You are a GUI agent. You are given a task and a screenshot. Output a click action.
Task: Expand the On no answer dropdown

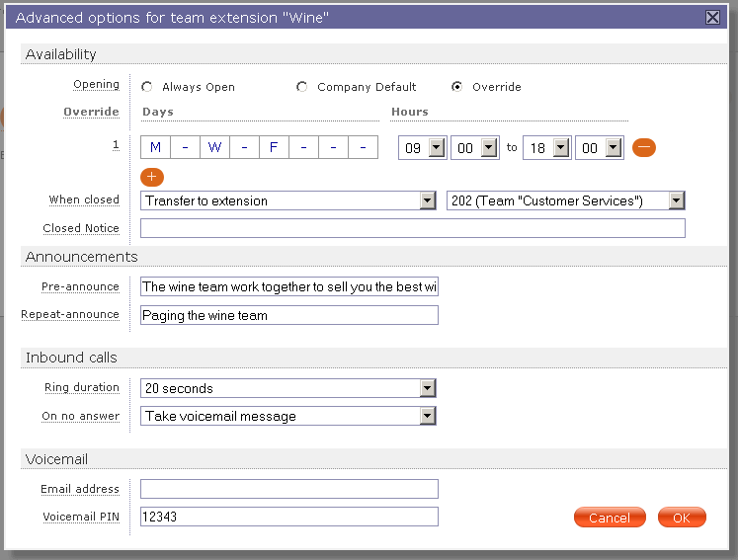click(x=288, y=416)
